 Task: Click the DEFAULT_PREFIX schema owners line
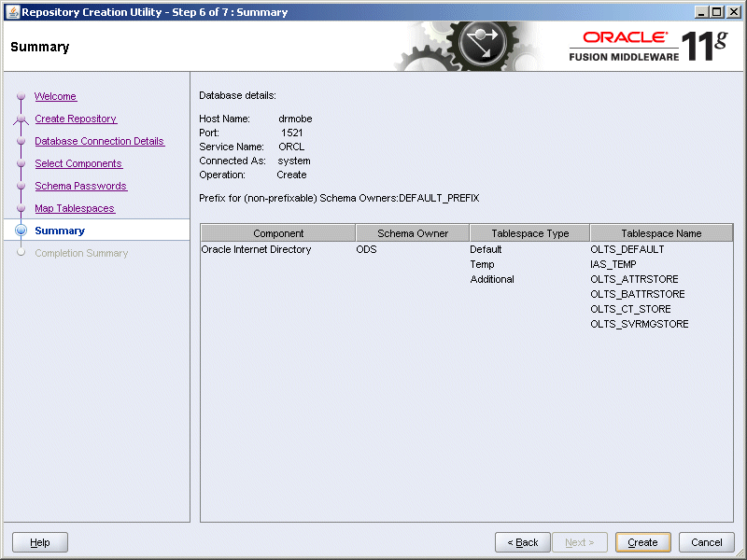point(339,198)
